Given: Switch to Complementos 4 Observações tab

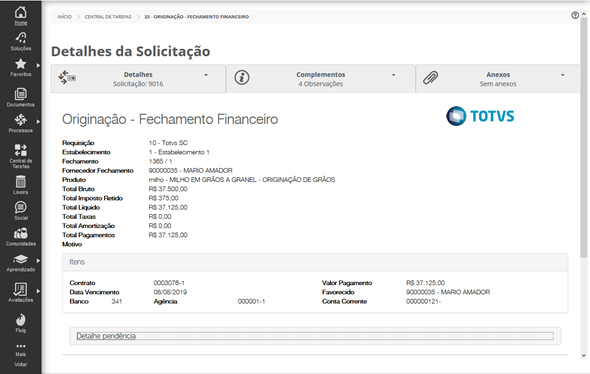Looking at the screenshot, I should (x=321, y=79).
